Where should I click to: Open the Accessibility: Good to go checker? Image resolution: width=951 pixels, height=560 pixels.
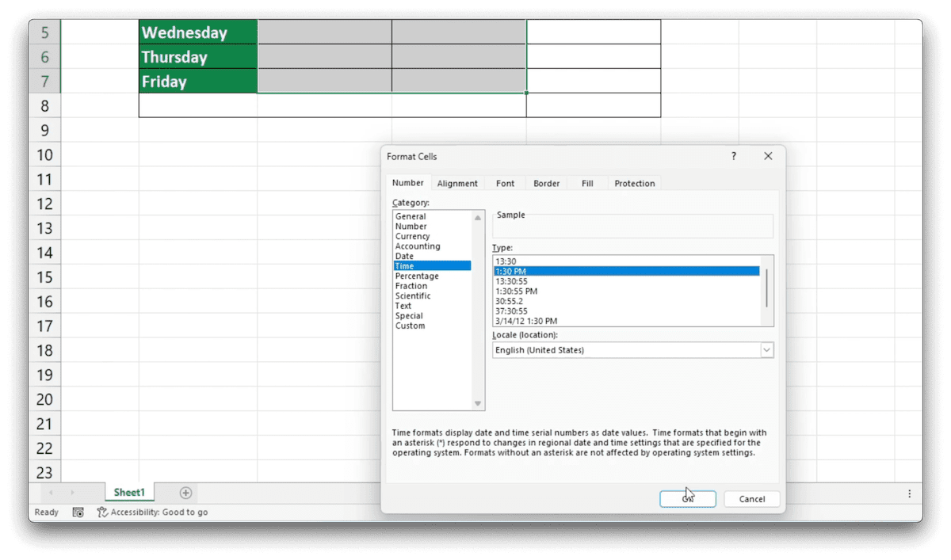153,512
